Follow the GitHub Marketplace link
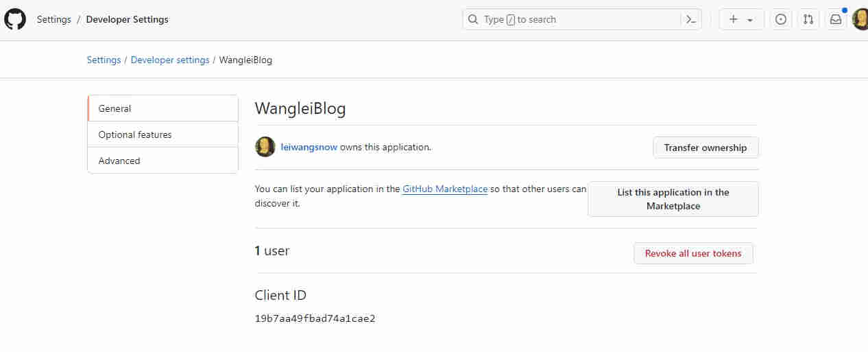Viewport: 868px width, 352px height. [445, 189]
